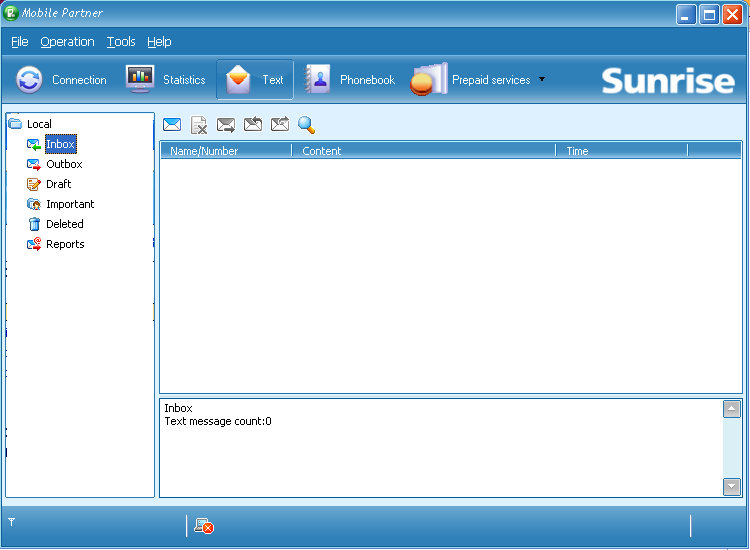
Task: Click the Reports icon
Action: 33,244
